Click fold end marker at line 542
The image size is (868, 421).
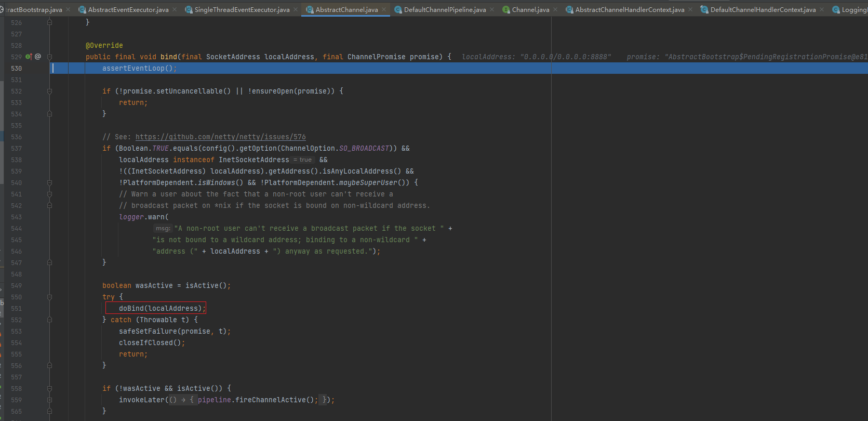[x=49, y=205]
